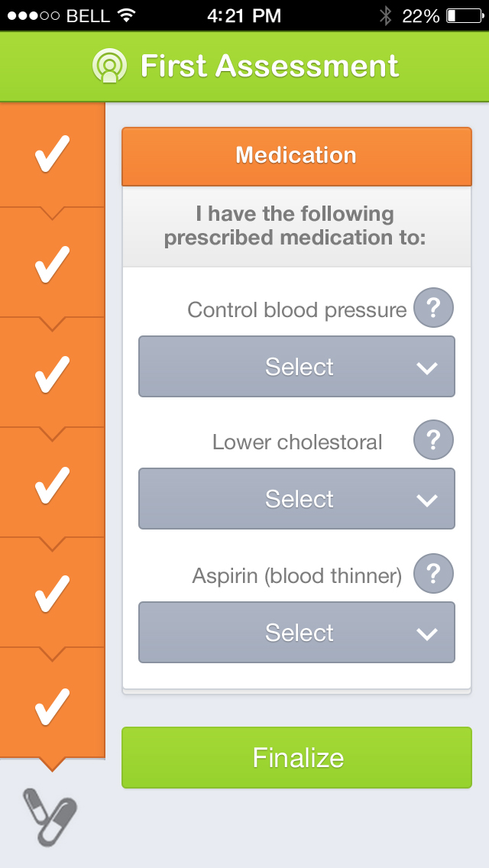Tap the Wi-Fi icon in status bar
489x868 pixels.
tap(127, 15)
